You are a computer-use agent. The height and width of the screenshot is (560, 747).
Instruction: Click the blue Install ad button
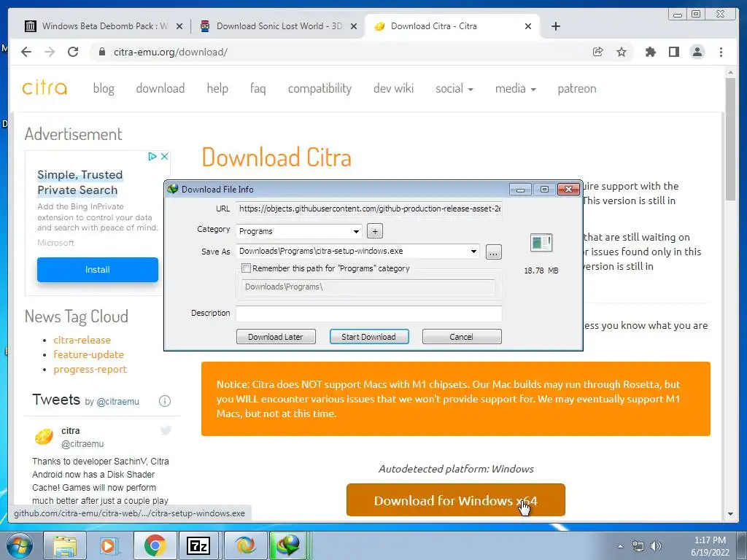point(98,270)
